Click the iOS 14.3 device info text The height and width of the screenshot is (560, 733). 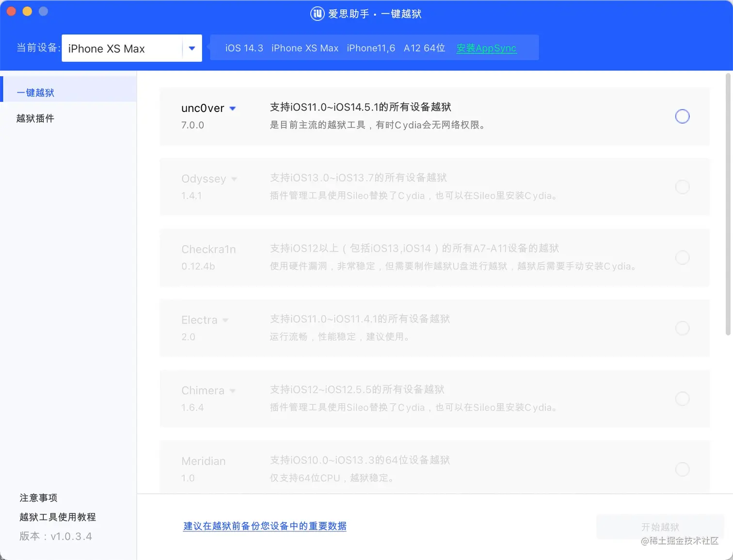244,48
